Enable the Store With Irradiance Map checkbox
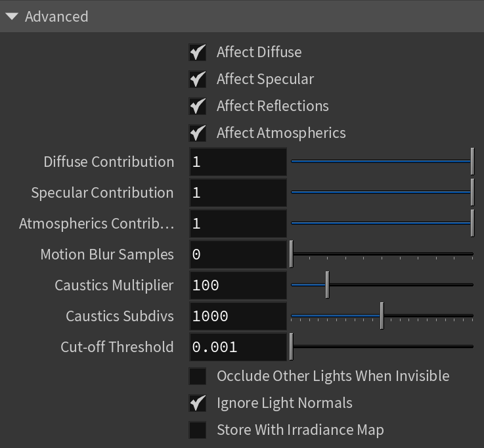Viewport: 484px width, 448px height. 198,430
